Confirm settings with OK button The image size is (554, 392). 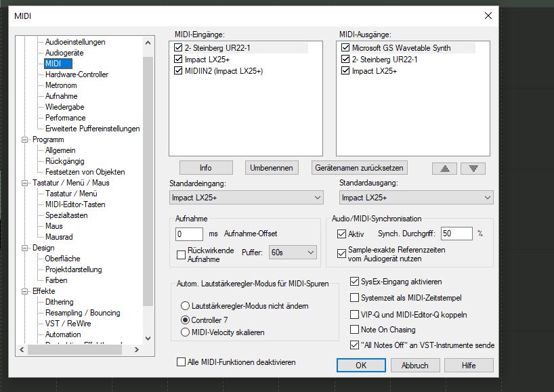point(361,365)
